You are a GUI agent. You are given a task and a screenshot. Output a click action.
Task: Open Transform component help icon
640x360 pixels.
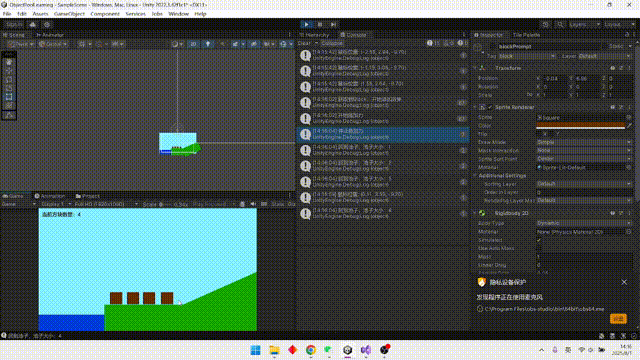(x=613, y=68)
